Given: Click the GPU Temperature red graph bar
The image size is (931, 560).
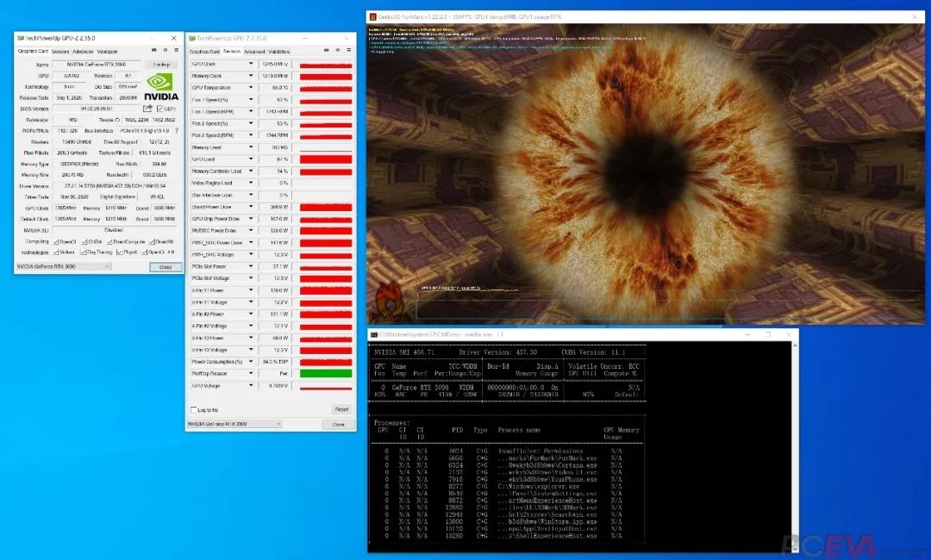Looking at the screenshot, I should click(x=325, y=88).
